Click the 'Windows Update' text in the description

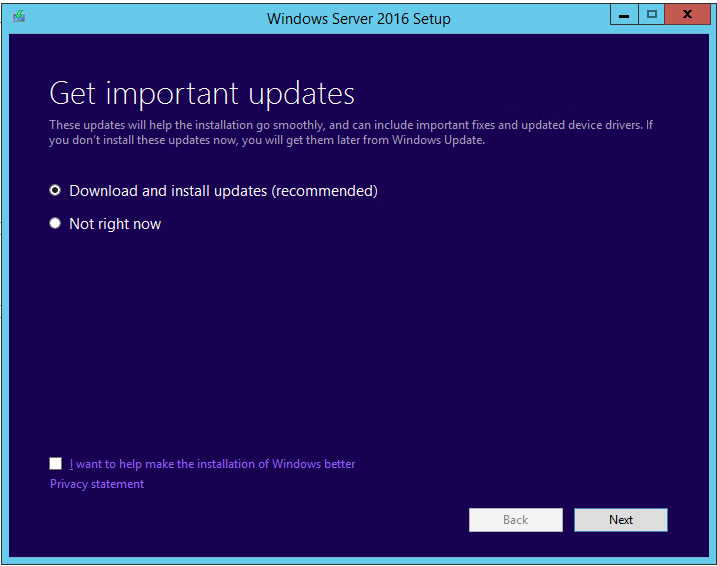coord(438,140)
